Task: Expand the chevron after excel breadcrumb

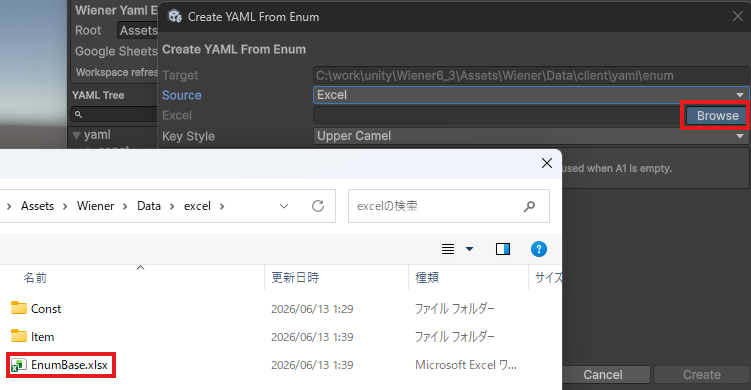Action: tap(222, 206)
